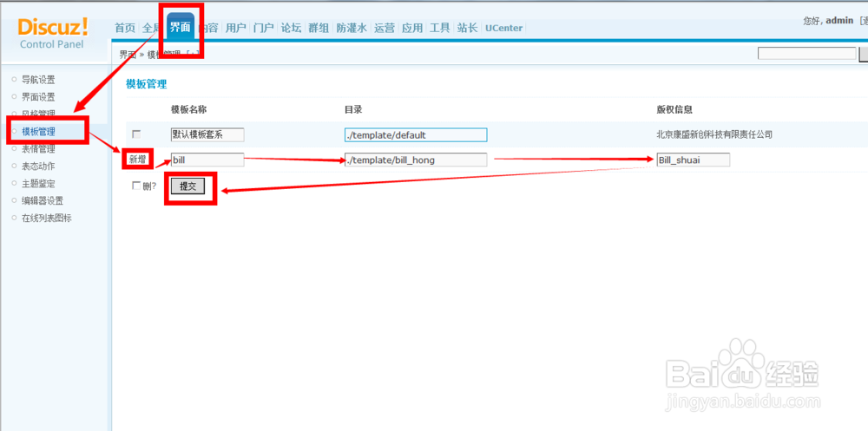
Task: Open 表情管理 in the sidebar
Action: point(38,149)
